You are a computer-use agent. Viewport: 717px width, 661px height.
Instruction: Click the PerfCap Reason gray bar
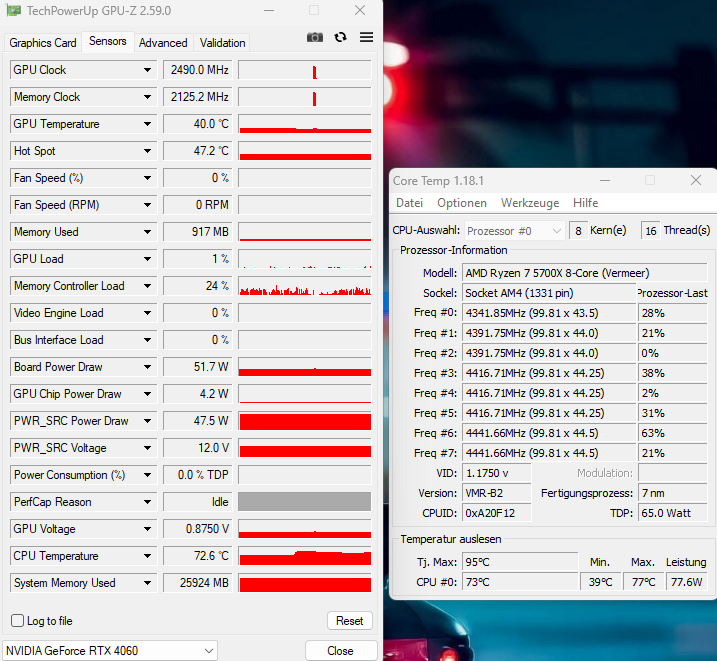305,501
